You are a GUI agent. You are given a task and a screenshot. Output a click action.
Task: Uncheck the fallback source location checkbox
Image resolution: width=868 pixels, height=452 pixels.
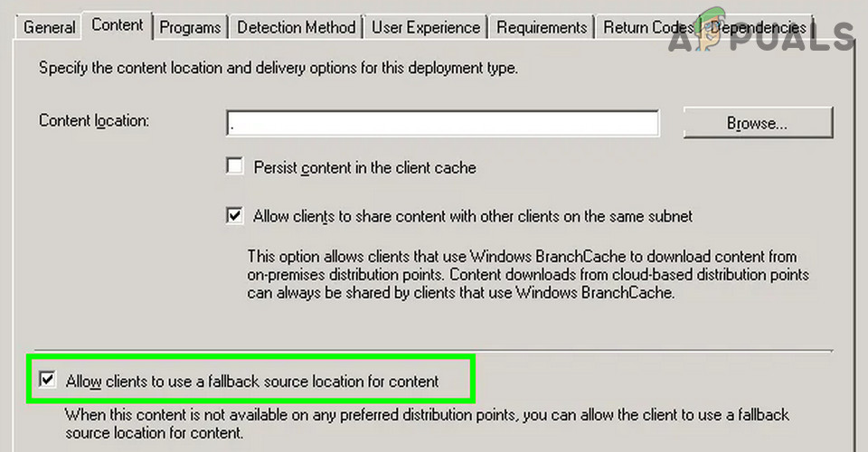pyautogui.click(x=48, y=381)
